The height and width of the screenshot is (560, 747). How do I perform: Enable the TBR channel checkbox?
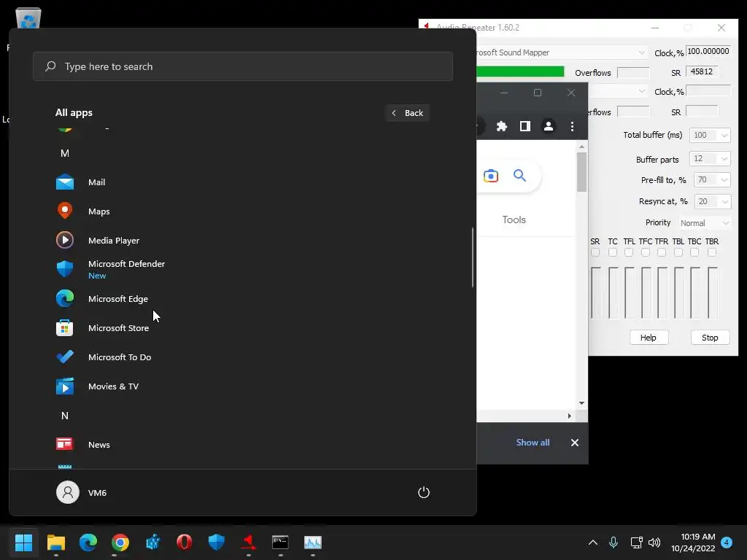(x=712, y=252)
